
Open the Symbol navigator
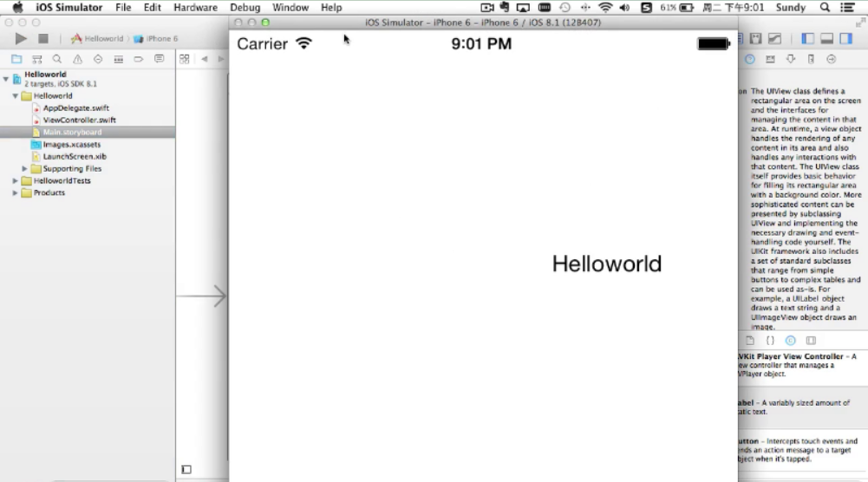pyautogui.click(x=37, y=59)
